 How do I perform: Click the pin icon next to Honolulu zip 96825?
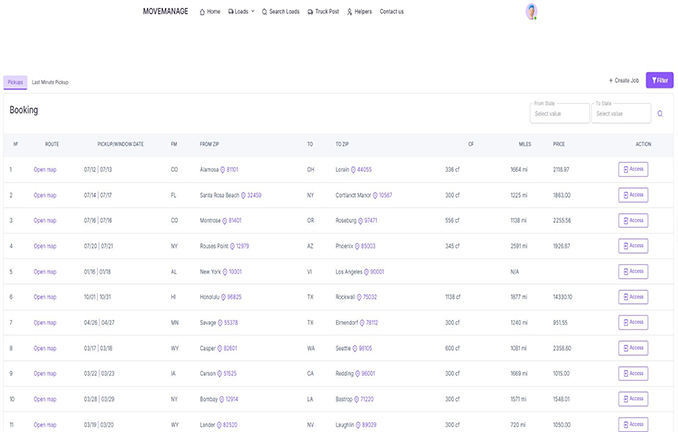pos(222,297)
